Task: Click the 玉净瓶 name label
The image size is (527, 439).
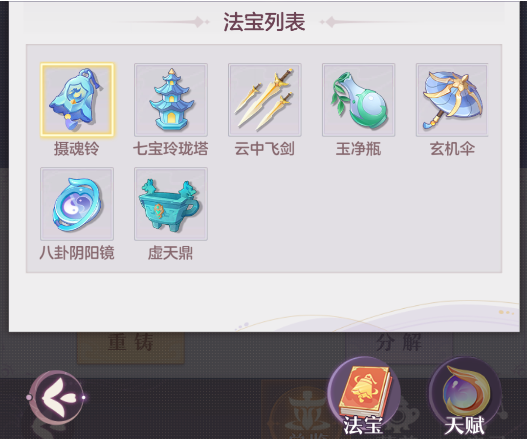Action: tap(358, 149)
